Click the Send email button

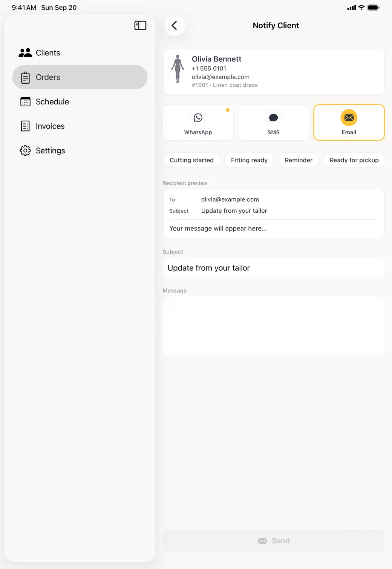pyautogui.click(x=274, y=541)
